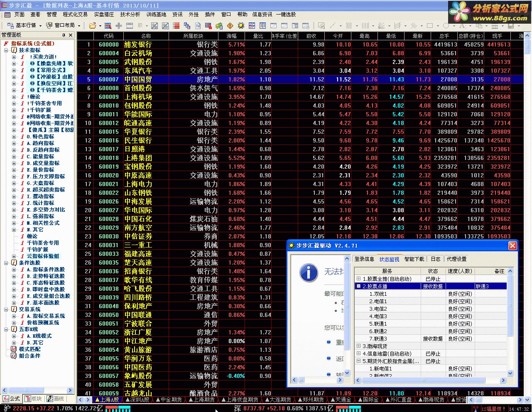The width and height of the screenshot is (532, 412).
Task: Open the 页面 menu
Action: point(20,14)
